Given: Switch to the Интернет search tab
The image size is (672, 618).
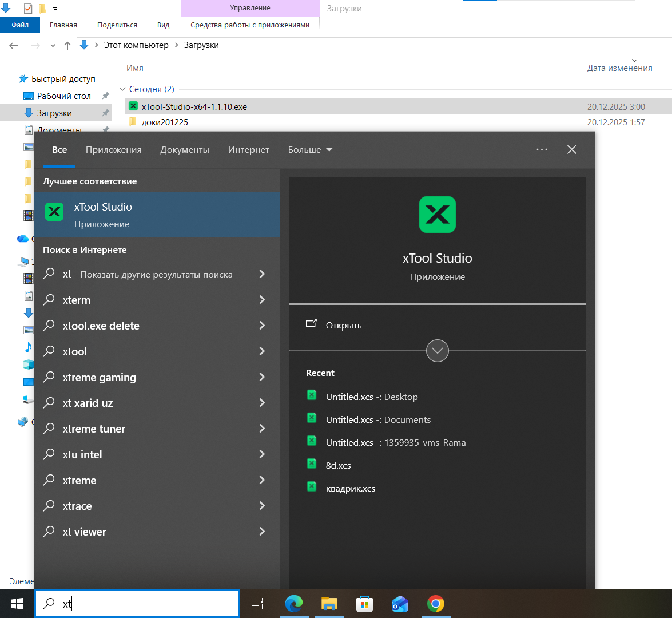Looking at the screenshot, I should (x=249, y=150).
